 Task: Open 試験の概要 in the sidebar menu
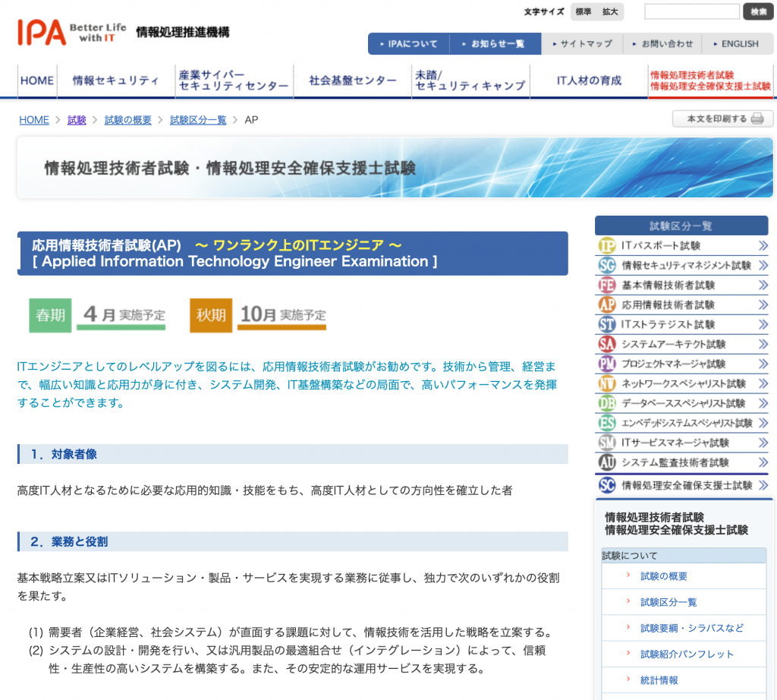663,576
